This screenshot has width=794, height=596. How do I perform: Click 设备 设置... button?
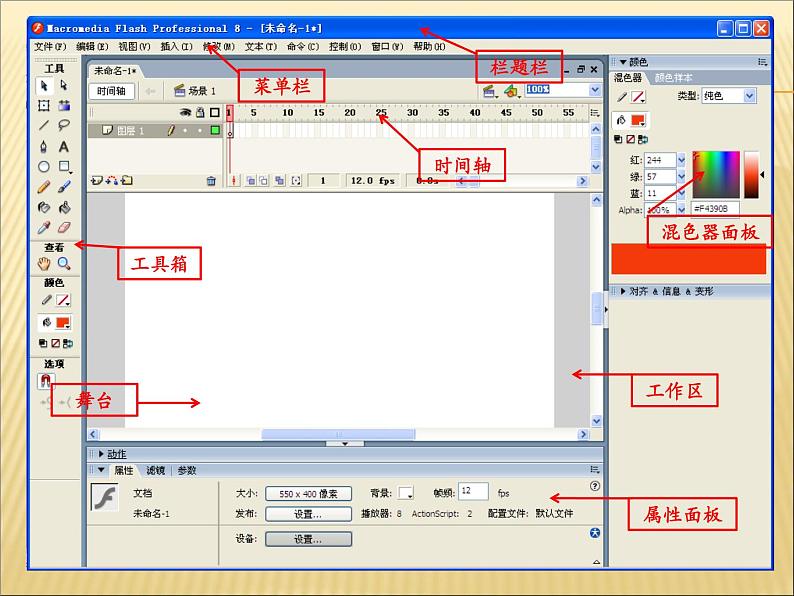[x=308, y=539]
